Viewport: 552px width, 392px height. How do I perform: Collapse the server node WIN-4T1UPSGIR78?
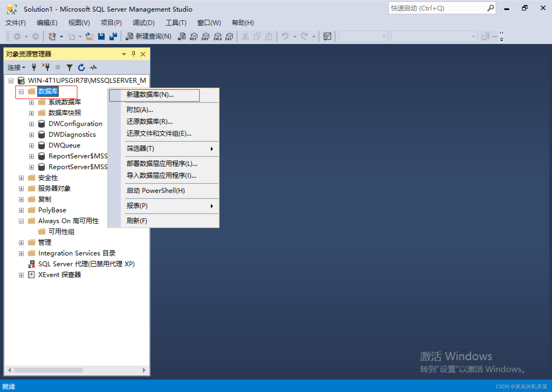pyautogui.click(x=11, y=81)
